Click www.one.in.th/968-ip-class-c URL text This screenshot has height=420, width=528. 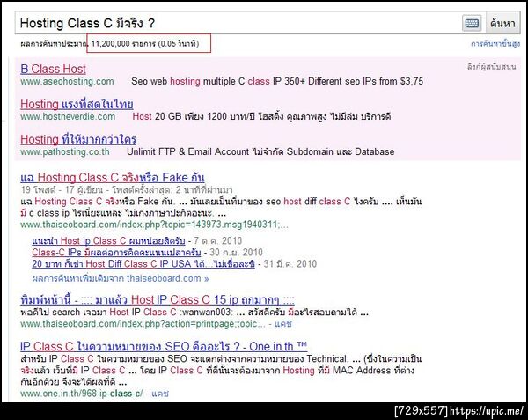[x=82, y=394]
